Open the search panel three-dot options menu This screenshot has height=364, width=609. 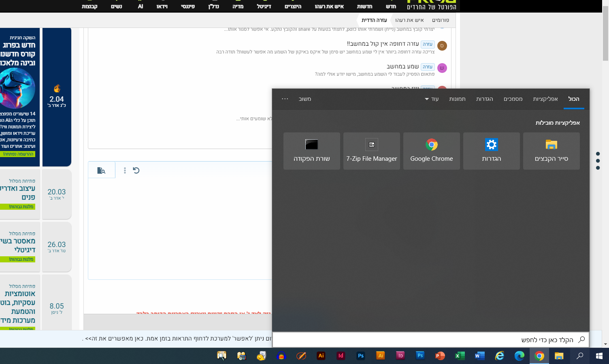285,99
